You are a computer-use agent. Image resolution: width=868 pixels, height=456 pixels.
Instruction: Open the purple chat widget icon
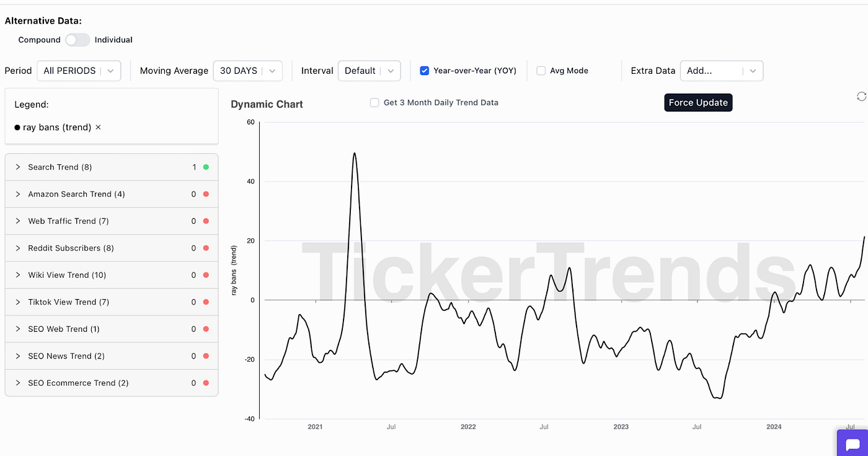pyautogui.click(x=852, y=444)
